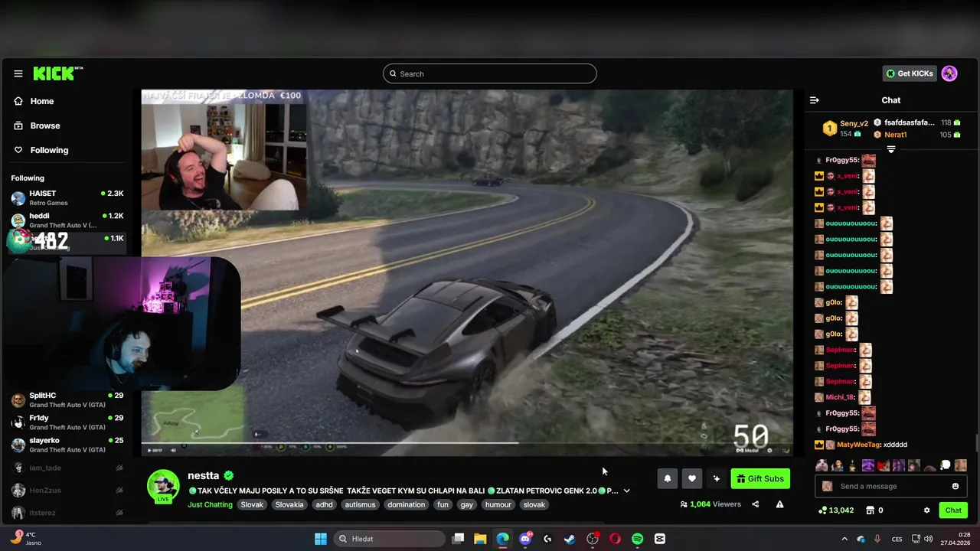Select the humour tag
The width and height of the screenshot is (980, 551).
pos(498,504)
